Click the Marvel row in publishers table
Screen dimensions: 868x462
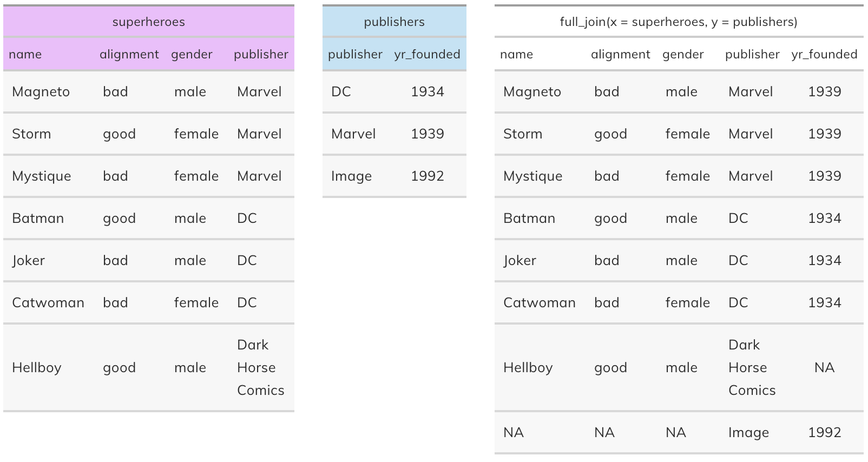coord(394,134)
